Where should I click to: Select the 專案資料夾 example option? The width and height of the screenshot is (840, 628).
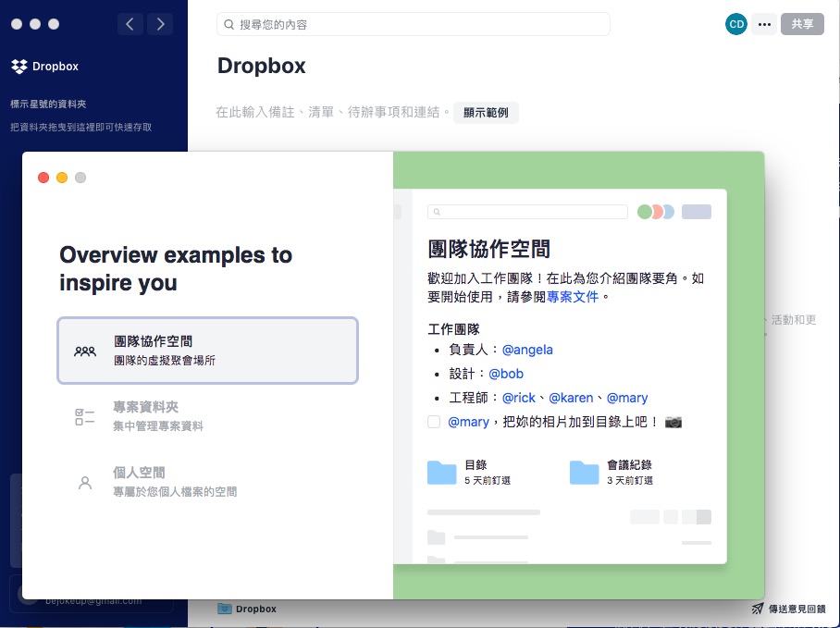(x=208, y=416)
